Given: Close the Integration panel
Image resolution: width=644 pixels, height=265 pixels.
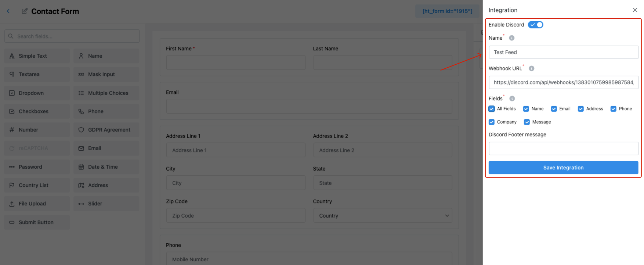Looking at the screenshot, I should 635,10.
